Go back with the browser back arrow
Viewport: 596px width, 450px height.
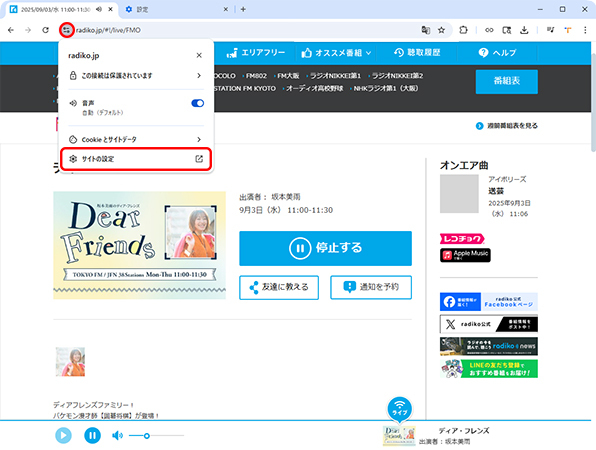tap(11, 30)
